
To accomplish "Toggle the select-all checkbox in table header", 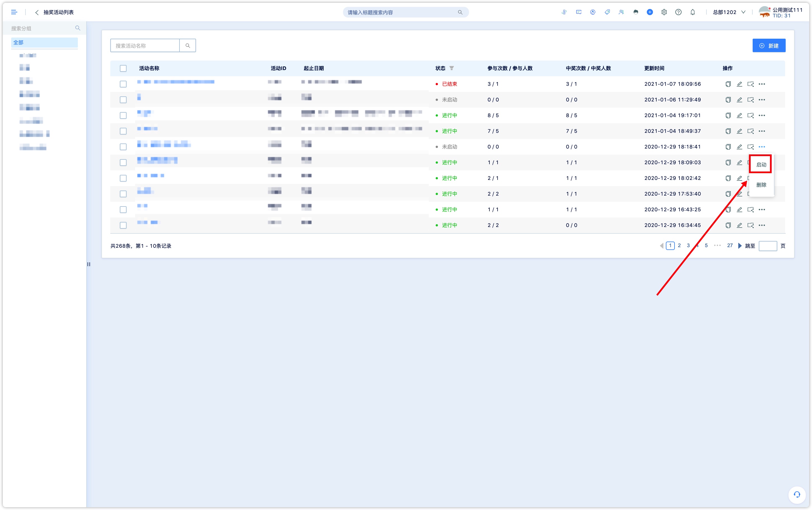I will coord(123,68).
